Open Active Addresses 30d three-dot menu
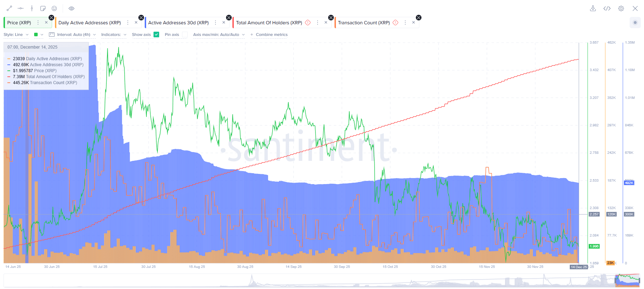The image size is (644, 289). [x=215, y=23]
